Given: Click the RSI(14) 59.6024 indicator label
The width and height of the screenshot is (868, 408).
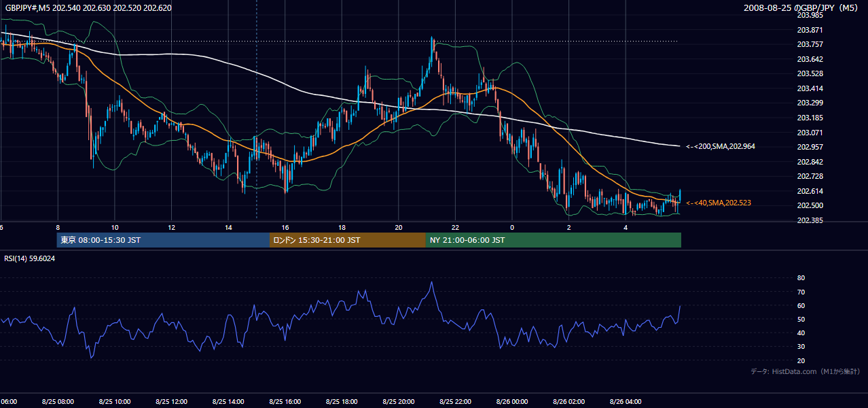Looking at the screenshot, I should click(x=30, y=258).
